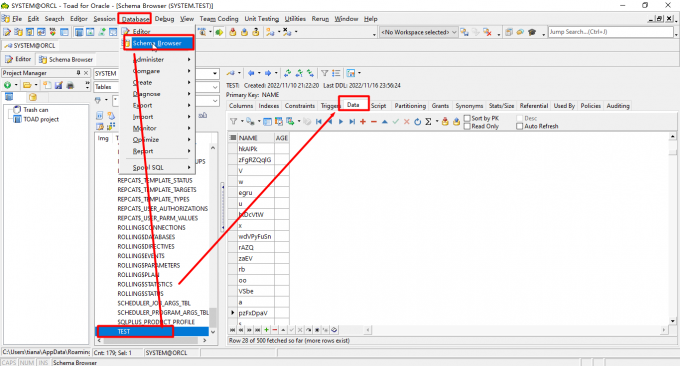
Task: Open the Stats/Size tab
Action: (x=501, y=105)
